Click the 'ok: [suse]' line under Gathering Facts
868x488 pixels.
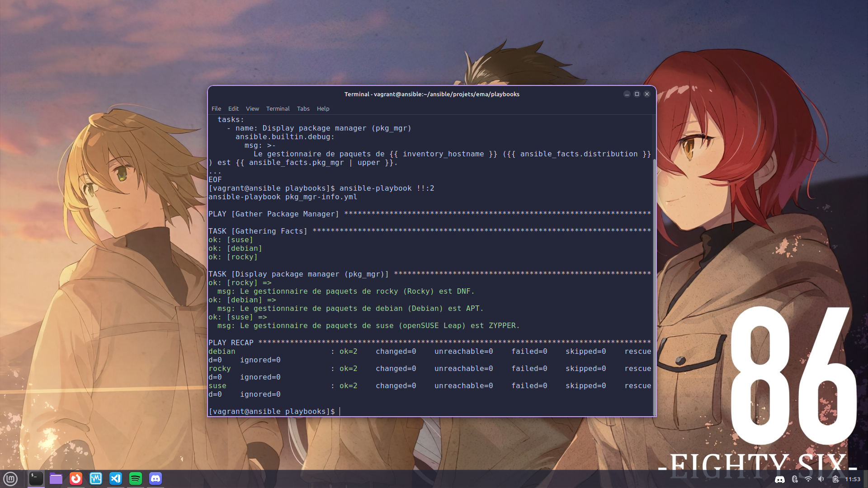point(231,240)
